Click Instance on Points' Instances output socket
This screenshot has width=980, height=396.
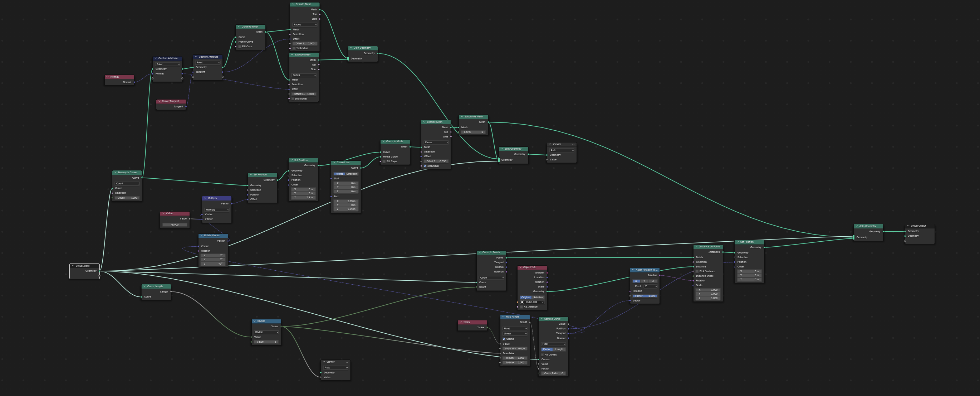(723, 252)
